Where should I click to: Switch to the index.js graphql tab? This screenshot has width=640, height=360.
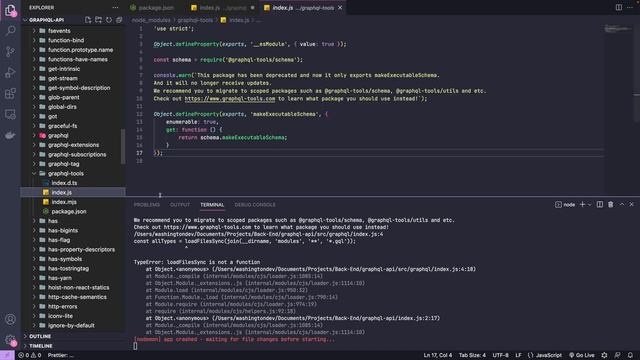[x=222, y=7]
